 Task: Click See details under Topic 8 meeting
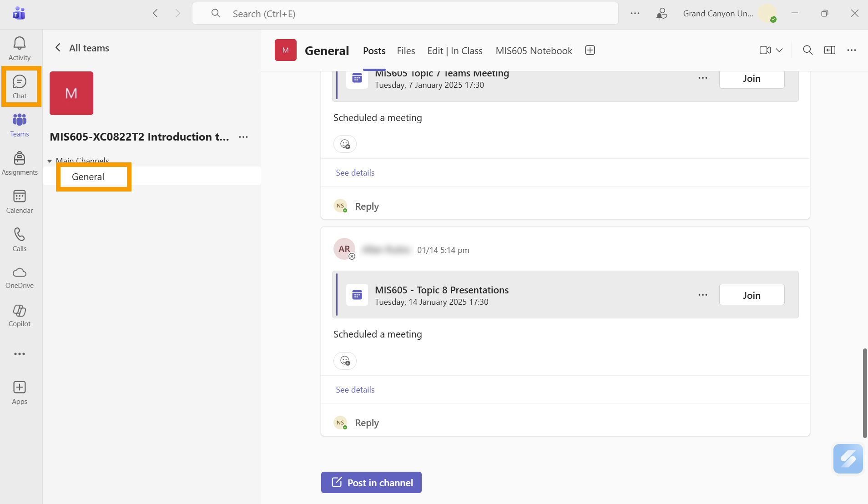[x=355, y=389]
